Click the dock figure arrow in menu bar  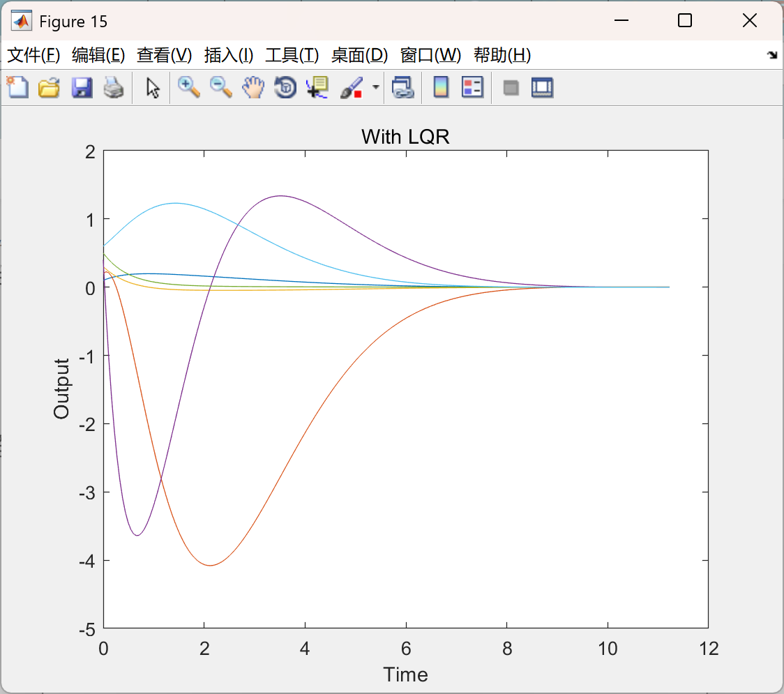pos(772,55)
